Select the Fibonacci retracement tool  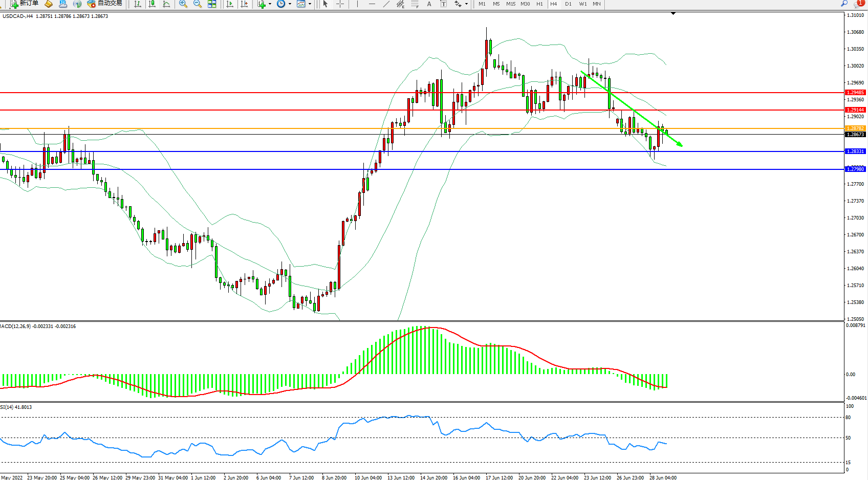[x=415, y=4]
